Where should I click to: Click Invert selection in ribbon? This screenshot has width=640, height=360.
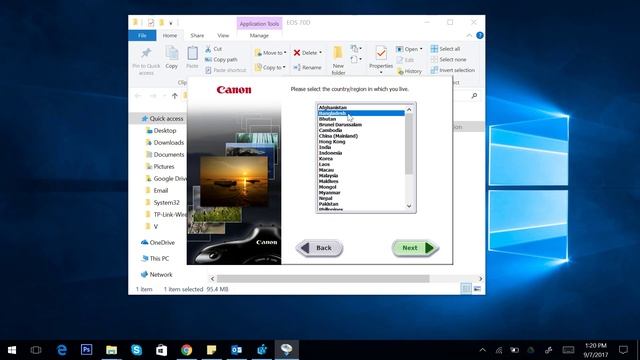tap(453, 70)
